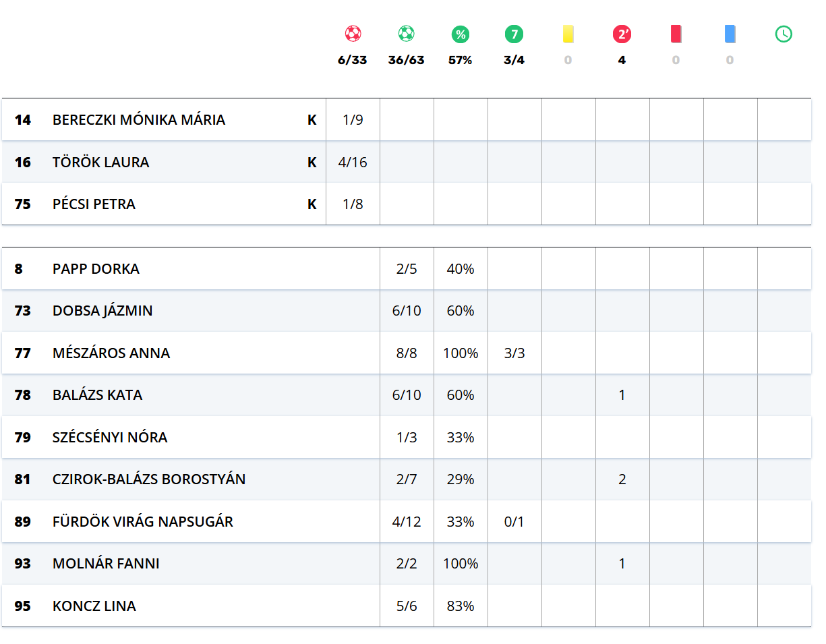Click Török Laura's 4/16 saves cell

(x=353, y=163)
